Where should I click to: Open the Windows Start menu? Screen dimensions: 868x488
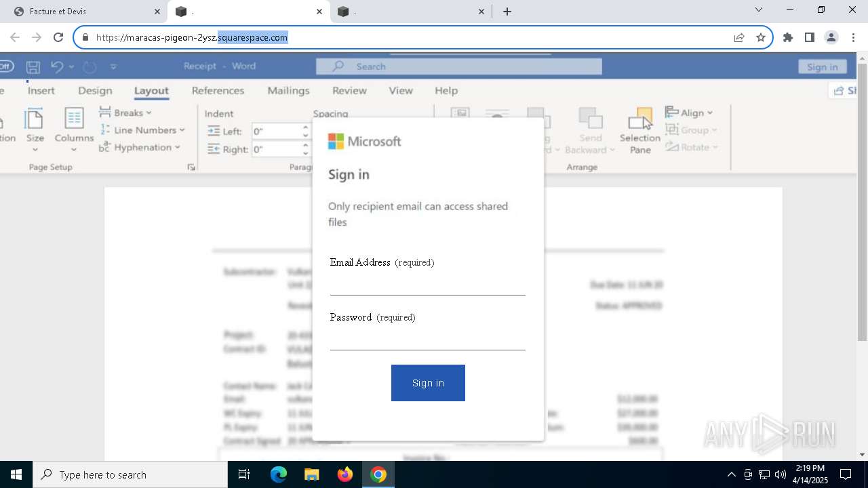click(16, 474)
